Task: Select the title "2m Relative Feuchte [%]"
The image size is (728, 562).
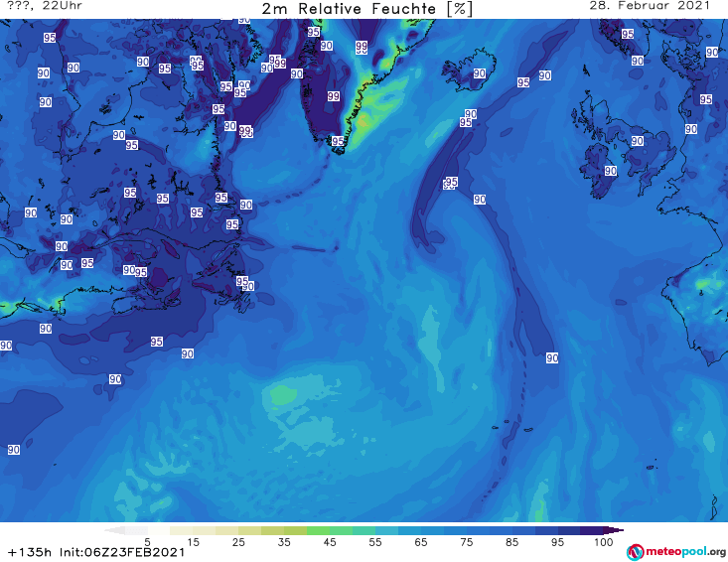Action: click(x=367, y=9)
